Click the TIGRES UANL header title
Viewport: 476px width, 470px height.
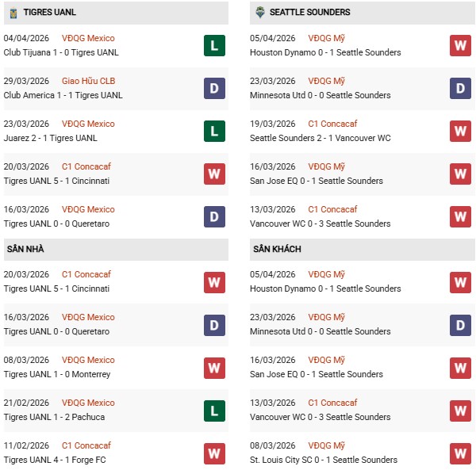tap(50, 13)
